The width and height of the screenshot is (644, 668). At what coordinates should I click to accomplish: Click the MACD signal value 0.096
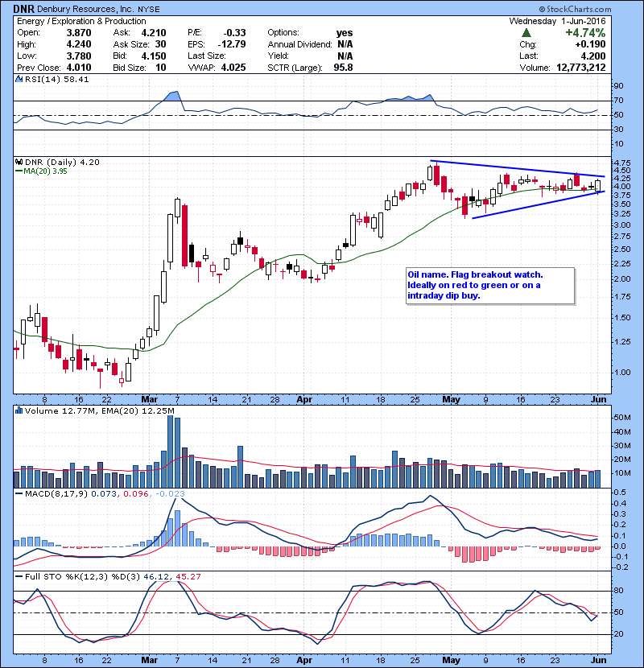[136, 494]
